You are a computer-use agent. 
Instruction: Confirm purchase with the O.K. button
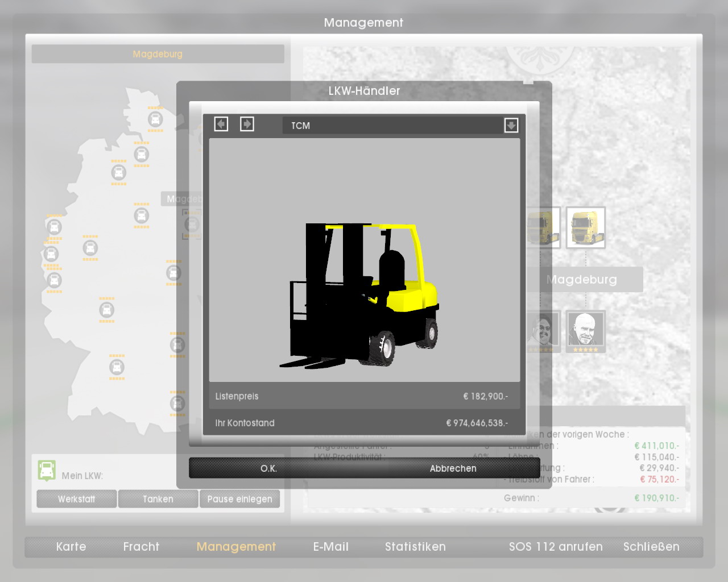tap(268, 468)
